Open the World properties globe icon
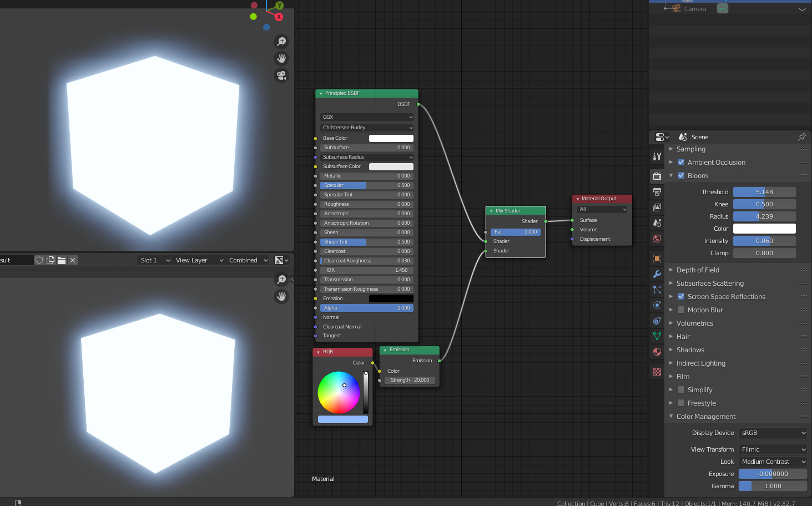 click(657, 238)
